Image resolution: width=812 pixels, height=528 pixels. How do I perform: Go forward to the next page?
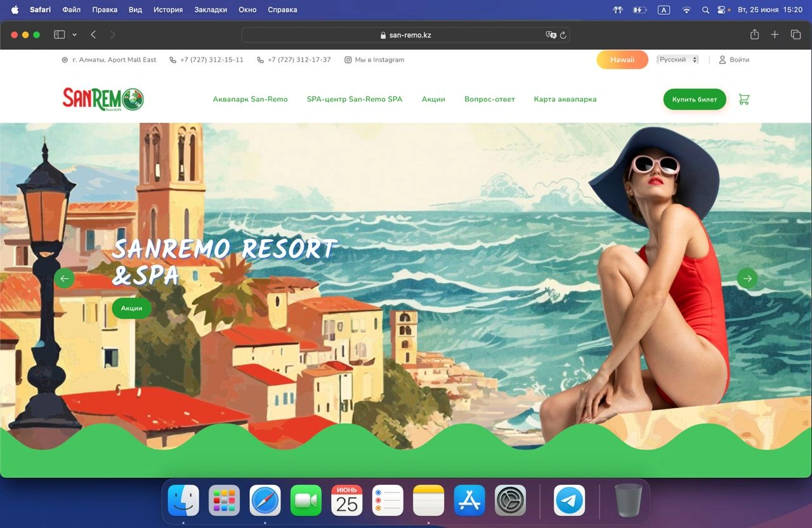(x=113, y=35)
